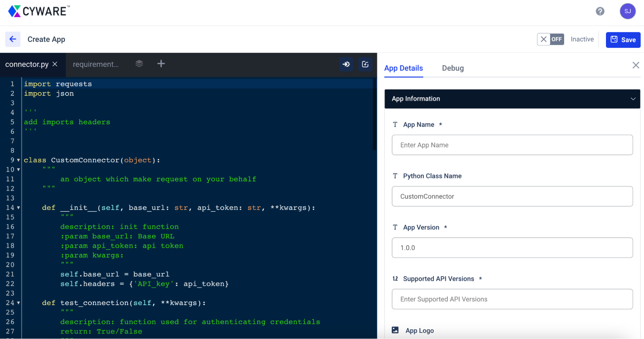Collapse the App Information section

coord(633,99)
